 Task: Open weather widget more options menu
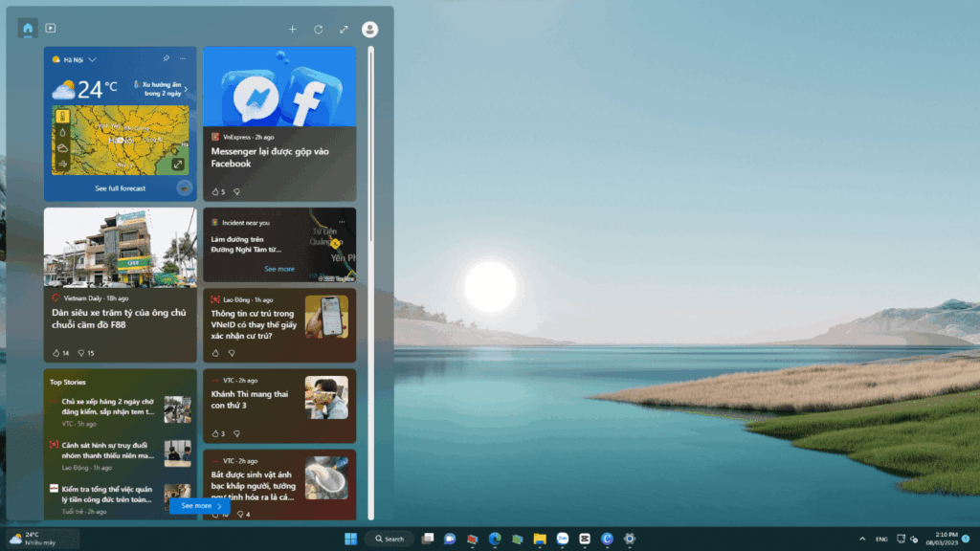click(183, 58)
